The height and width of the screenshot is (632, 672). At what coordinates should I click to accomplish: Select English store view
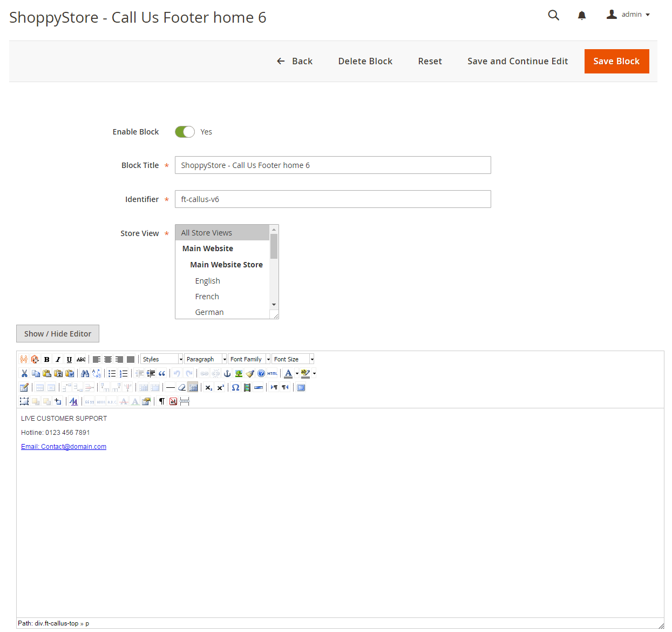pyautogui.click(x=222, y=281)
